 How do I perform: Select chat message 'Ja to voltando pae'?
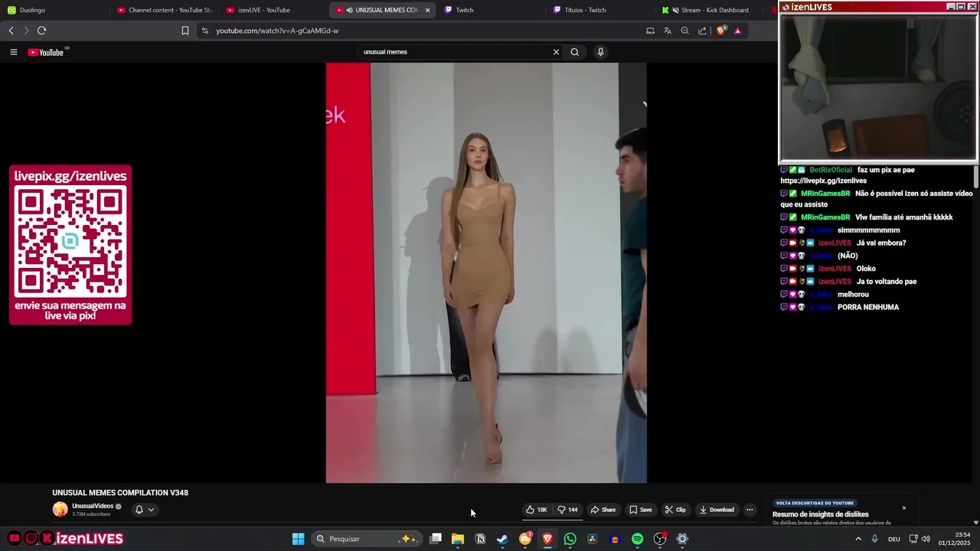pyautogui.click(x=886, y=282)
